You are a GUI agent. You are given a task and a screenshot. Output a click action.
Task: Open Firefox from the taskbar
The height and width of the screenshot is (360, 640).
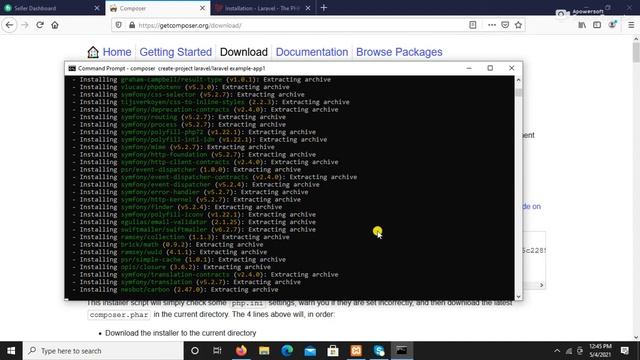coord(241,351)
